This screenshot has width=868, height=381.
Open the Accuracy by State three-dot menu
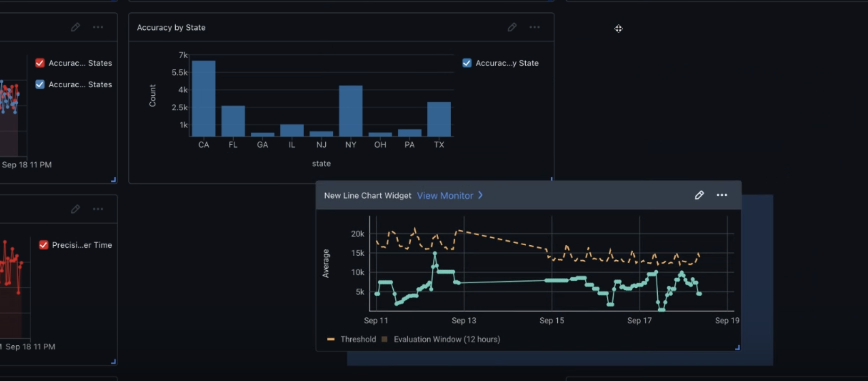pos(534,27)
